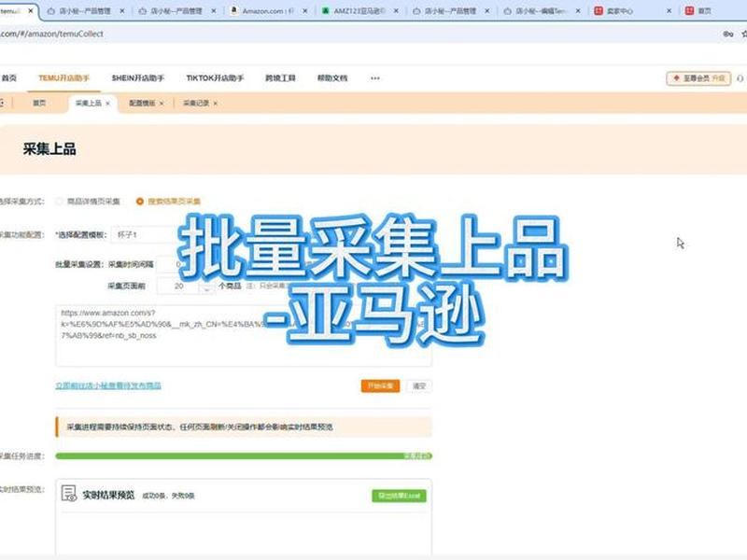Click the green 采集任务进度 progress bar
This screenshot has width=747, height=560.
[x=244, y=456]
